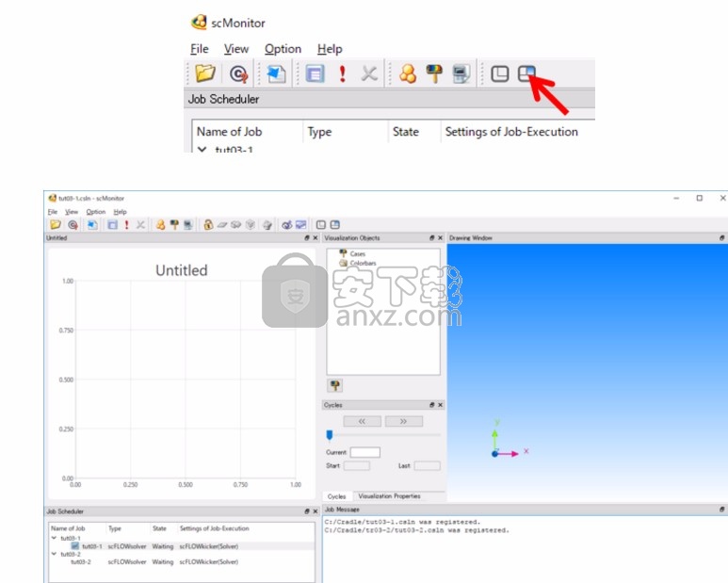Click the gray X delete icon in enlarged top toolbar
Viewport: 728px width, 583px height.
point(369,73)
